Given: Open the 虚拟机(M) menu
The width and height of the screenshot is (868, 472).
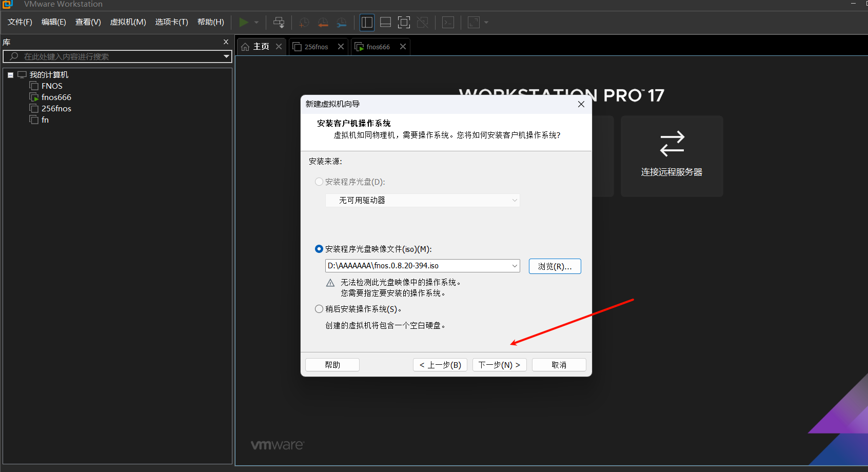Looking at the screenshot, I should (128, 22).
